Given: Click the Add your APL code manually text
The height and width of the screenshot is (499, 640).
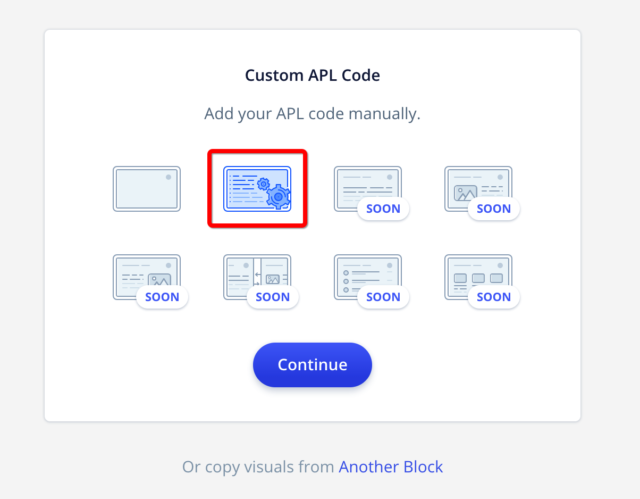Looking at the screenshot, I should [x=312, y=114].
